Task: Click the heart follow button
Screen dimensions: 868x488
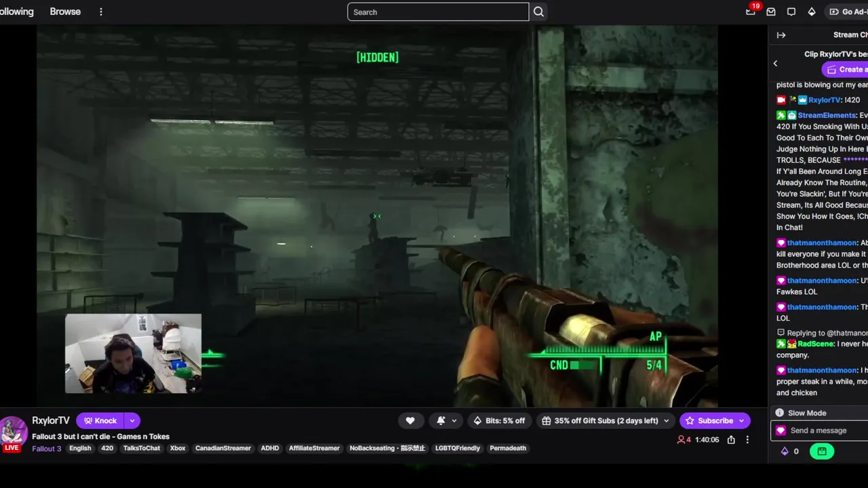Action: coord(410,421)
